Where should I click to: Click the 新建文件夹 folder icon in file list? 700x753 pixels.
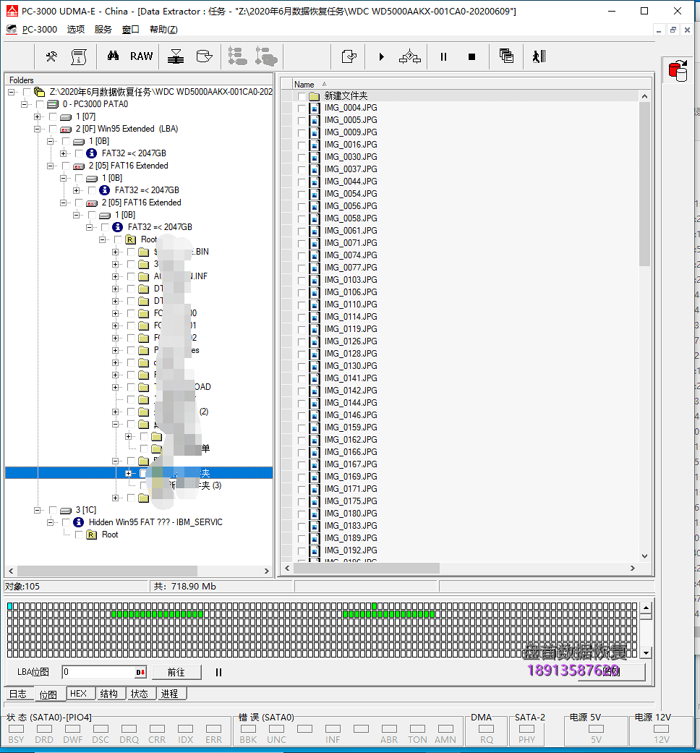(x=315, y=96)
